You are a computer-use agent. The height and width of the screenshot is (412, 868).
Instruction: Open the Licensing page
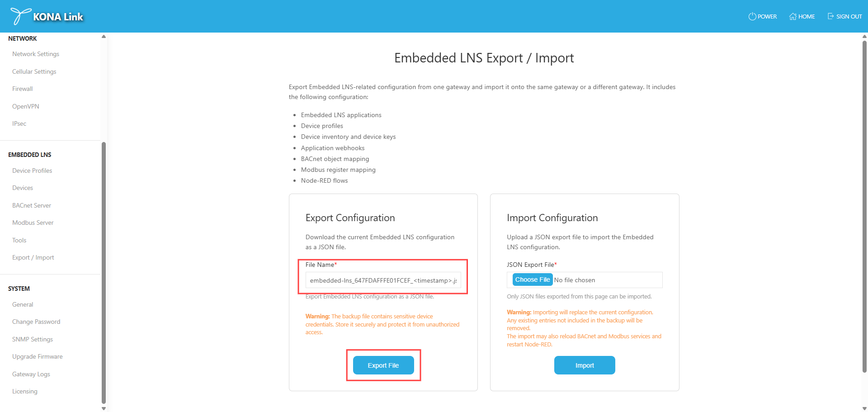(25, 391)
